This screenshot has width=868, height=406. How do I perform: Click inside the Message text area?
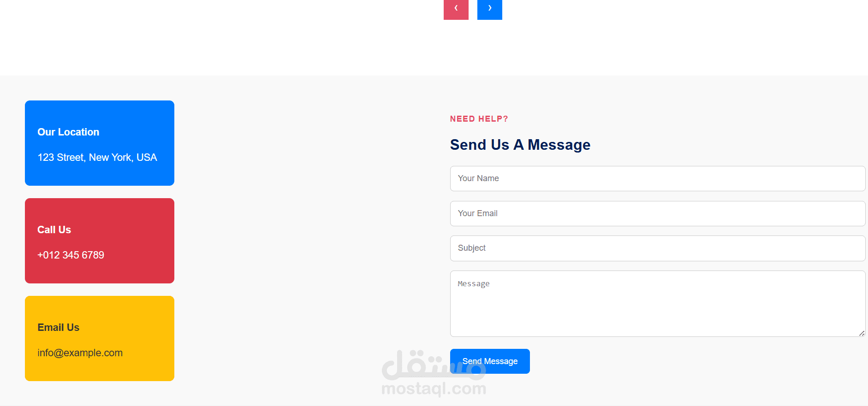(x=657, y=304)
